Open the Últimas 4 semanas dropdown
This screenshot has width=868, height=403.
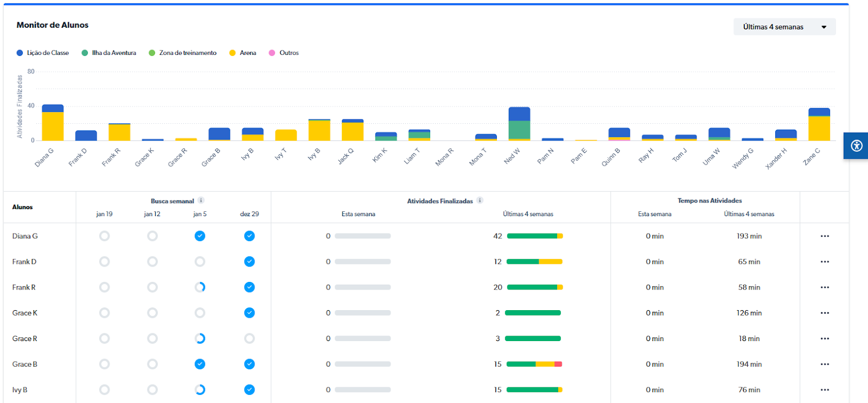tap(784, 27)
